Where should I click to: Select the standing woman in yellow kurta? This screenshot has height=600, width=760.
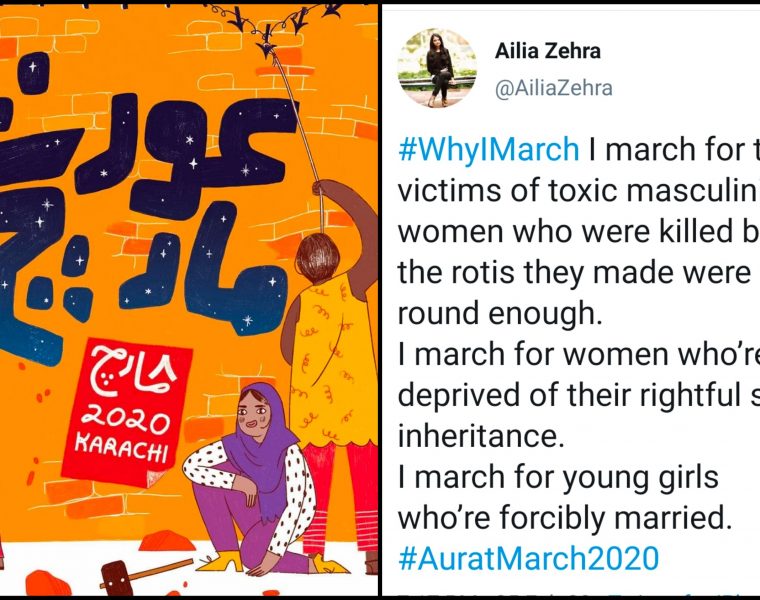pos(334,368)
